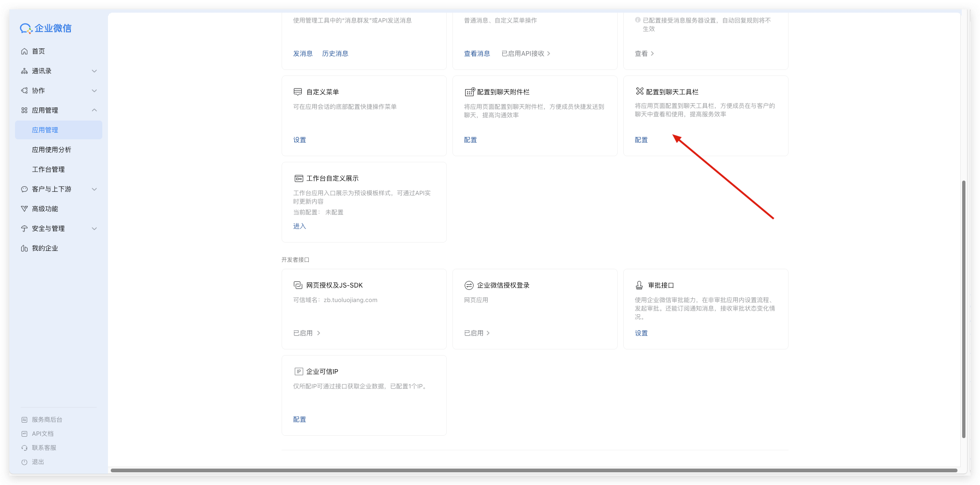Click the vertical scrollbar on the right
Screen dimensions: 980x485
click(964, 310)
